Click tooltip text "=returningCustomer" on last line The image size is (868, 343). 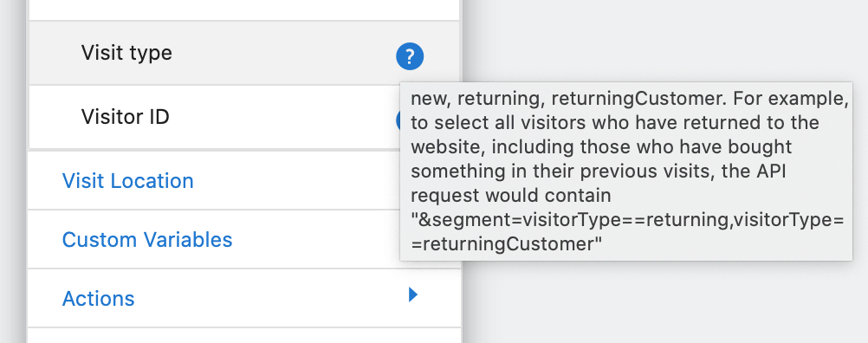point(507,244)
